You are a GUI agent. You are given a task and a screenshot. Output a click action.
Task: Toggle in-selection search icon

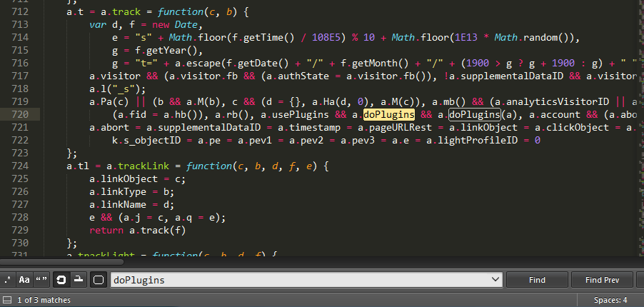79,280
